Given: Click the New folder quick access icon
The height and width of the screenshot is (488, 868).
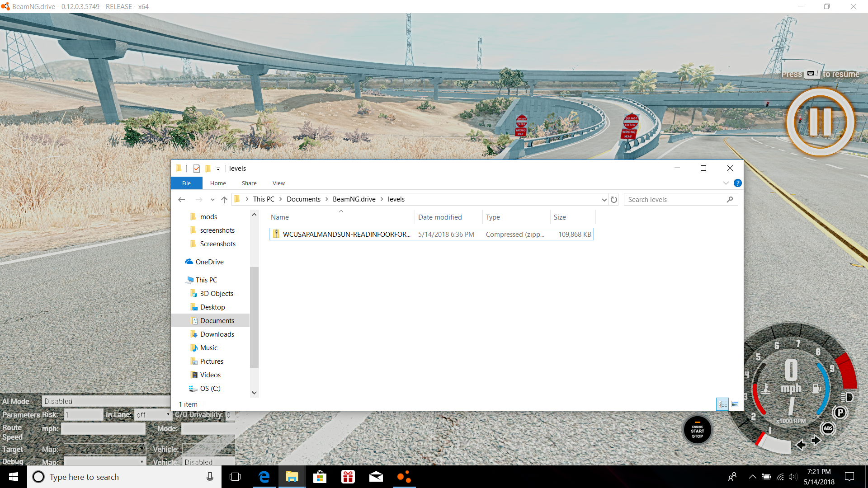Looking at the screenshot, I should coord(208,169).
